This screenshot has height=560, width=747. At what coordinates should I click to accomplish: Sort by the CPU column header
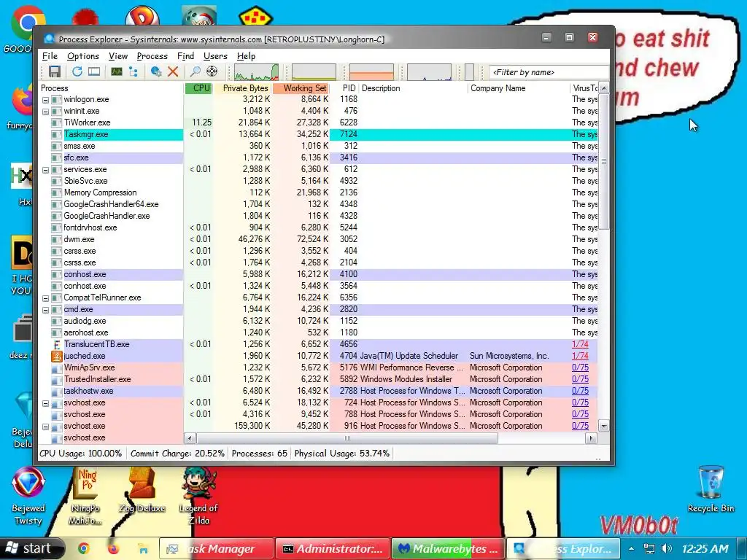[x=198, y=88]
